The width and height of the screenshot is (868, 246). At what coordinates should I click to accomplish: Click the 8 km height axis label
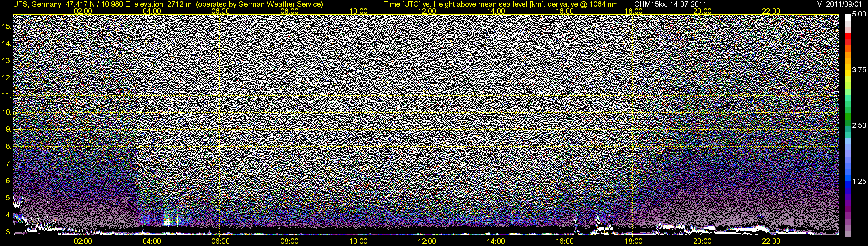(8, 147)
